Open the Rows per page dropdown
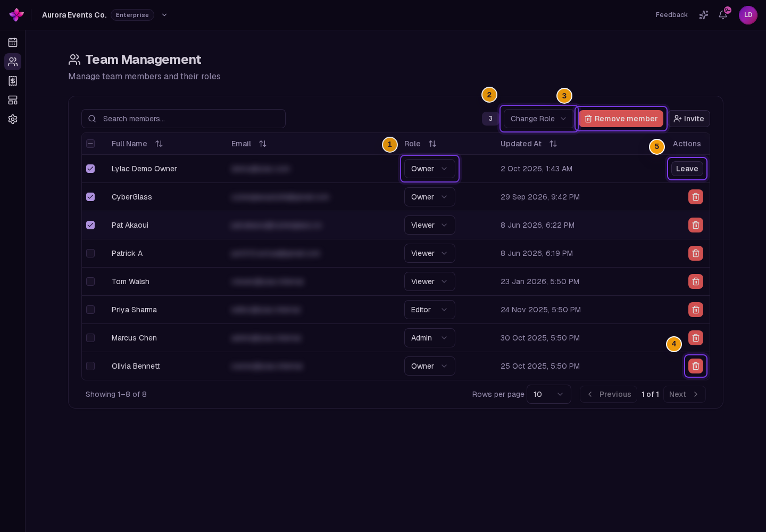This screenshot has height=532, width=766. click(x=549, y=394)
